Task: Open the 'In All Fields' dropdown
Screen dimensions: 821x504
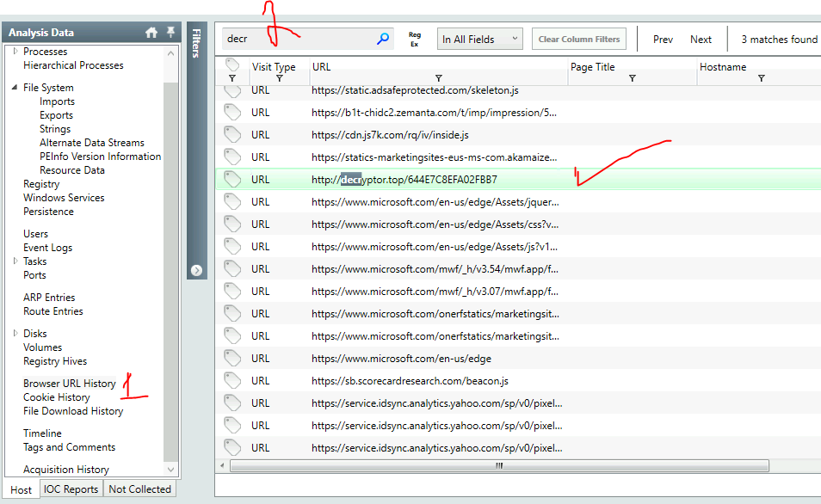Action: click(480, 39)
